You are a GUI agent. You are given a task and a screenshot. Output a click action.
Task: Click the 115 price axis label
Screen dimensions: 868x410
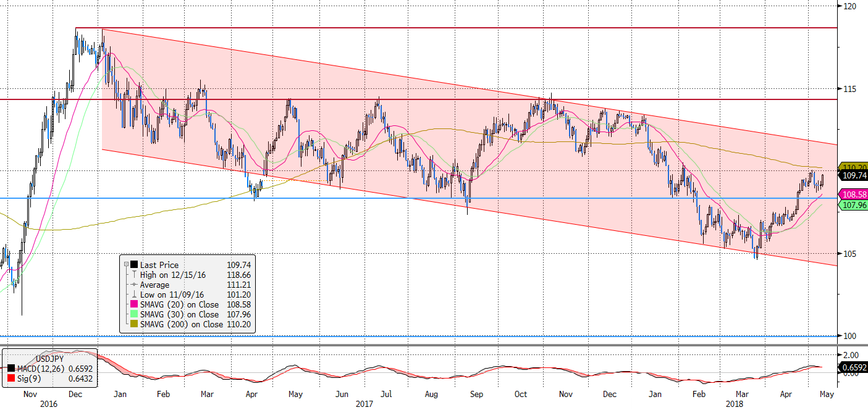pos(849,89)
